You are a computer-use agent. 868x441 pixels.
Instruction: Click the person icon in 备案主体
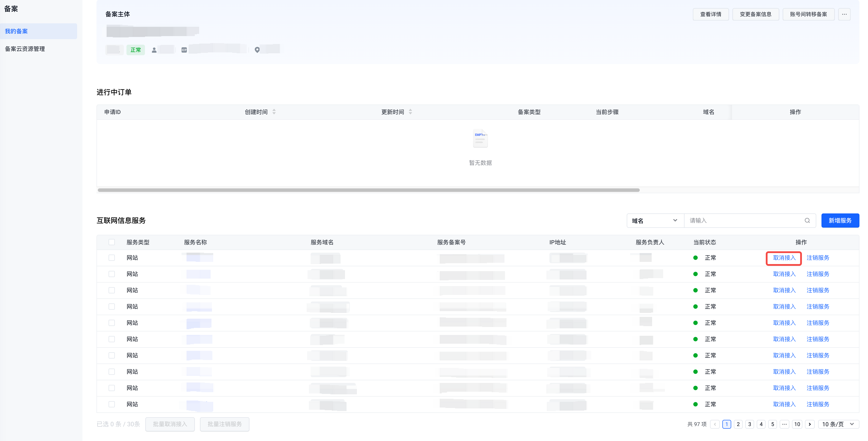(x=154, y=50)
